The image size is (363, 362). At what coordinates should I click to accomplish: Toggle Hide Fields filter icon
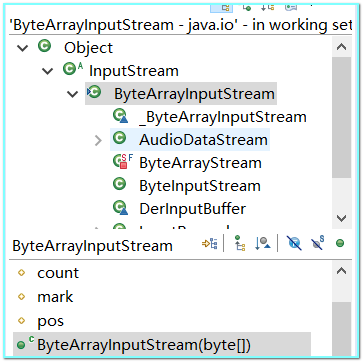[x=294, y=244]
